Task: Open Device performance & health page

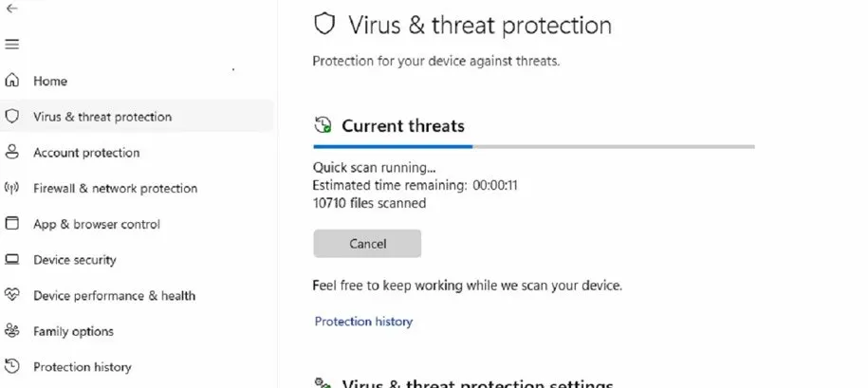Action: coord(114,295)
